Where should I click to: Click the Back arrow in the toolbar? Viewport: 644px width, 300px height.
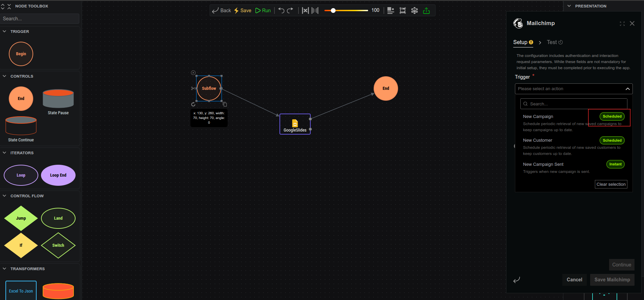[x=221, y=11]
